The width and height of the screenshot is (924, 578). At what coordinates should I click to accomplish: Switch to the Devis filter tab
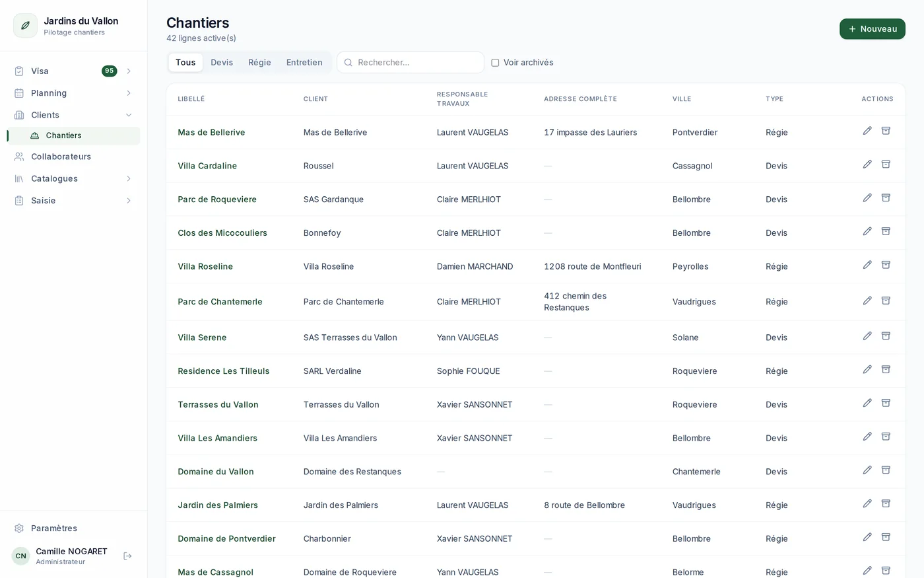(222, 63)
